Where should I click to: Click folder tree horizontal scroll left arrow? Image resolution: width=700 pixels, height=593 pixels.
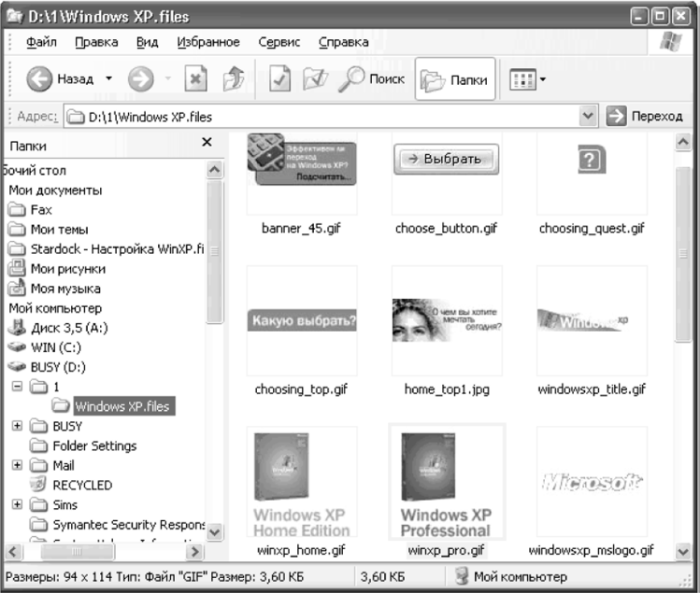click(x=13, y=552)
